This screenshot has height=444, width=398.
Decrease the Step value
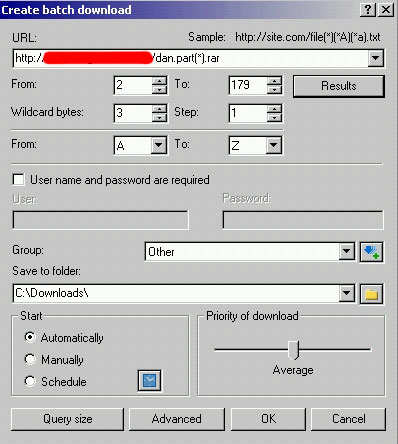pos(274,117)
